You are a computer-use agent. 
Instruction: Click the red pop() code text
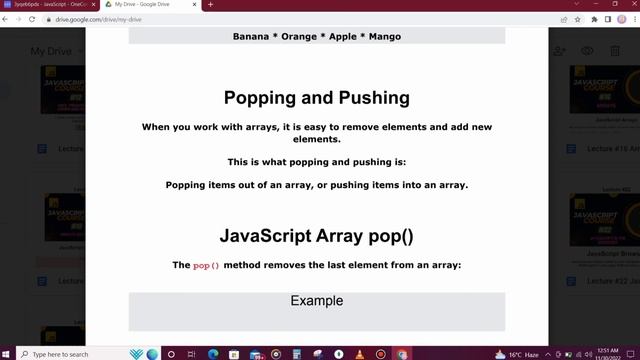[x=206, y=266]
